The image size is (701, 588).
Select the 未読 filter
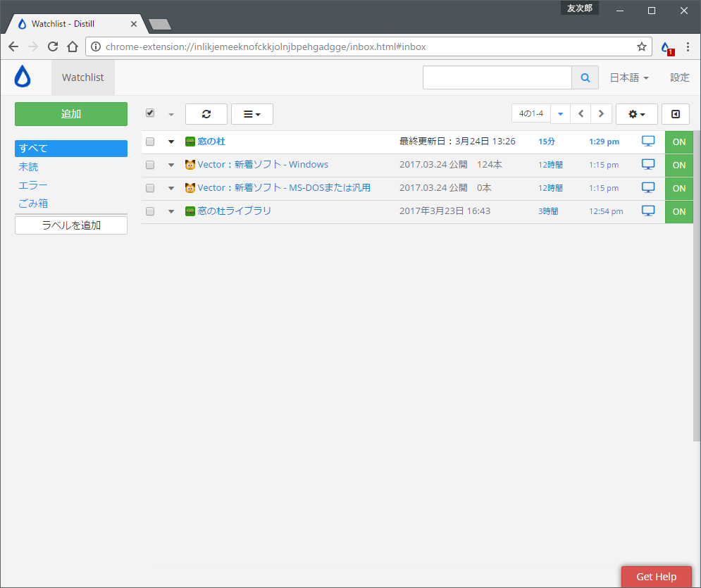point(28,167)
